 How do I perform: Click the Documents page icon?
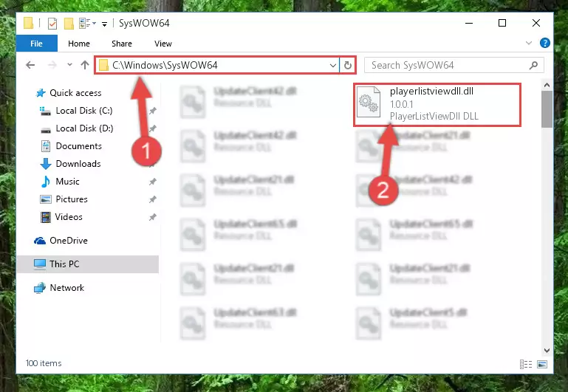pos(46,146)
